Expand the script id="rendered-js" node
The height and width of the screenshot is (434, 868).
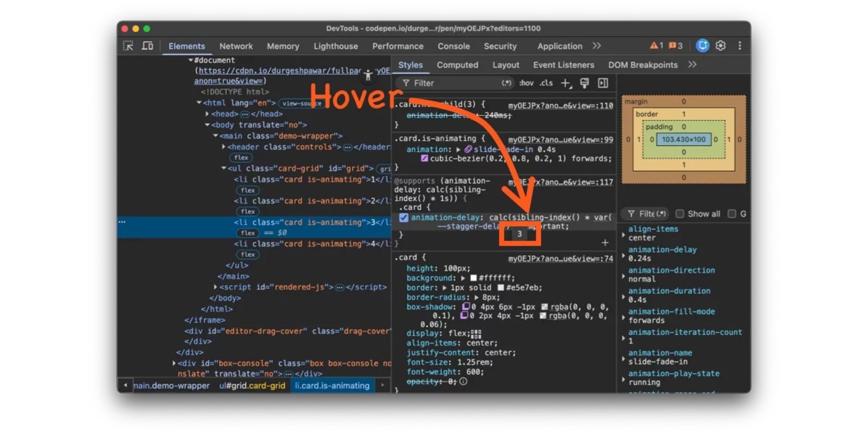pyautogui.click(x=215, y=287)
